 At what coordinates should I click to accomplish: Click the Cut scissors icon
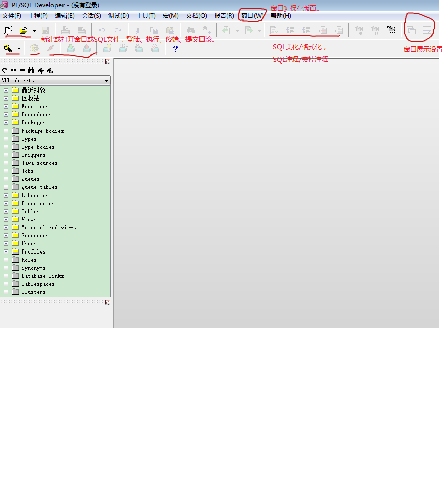[138, 30]
